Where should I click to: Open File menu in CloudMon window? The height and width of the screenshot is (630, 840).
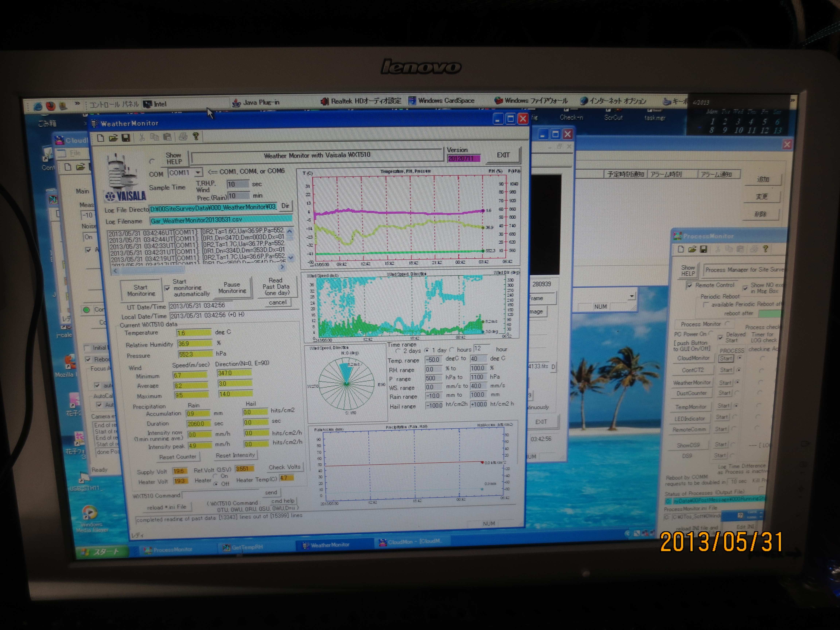[x=75, y=153]
